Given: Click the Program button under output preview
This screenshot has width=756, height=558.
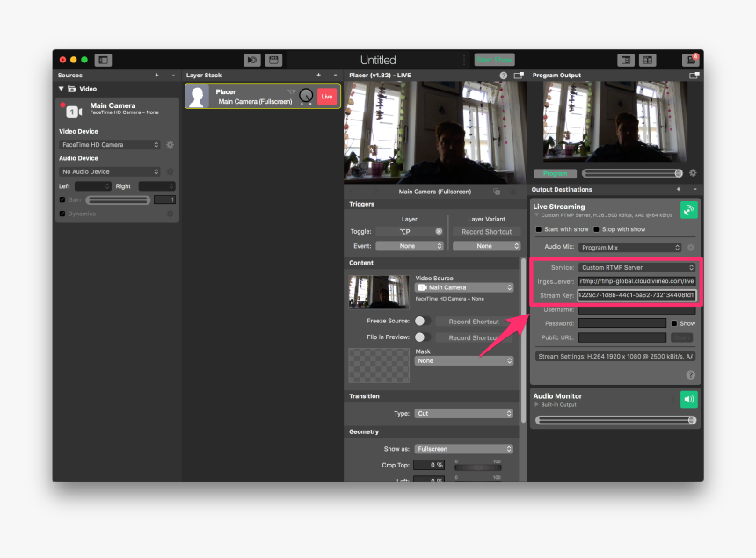Looking at the screenshot, I should (x=555, y=173).
